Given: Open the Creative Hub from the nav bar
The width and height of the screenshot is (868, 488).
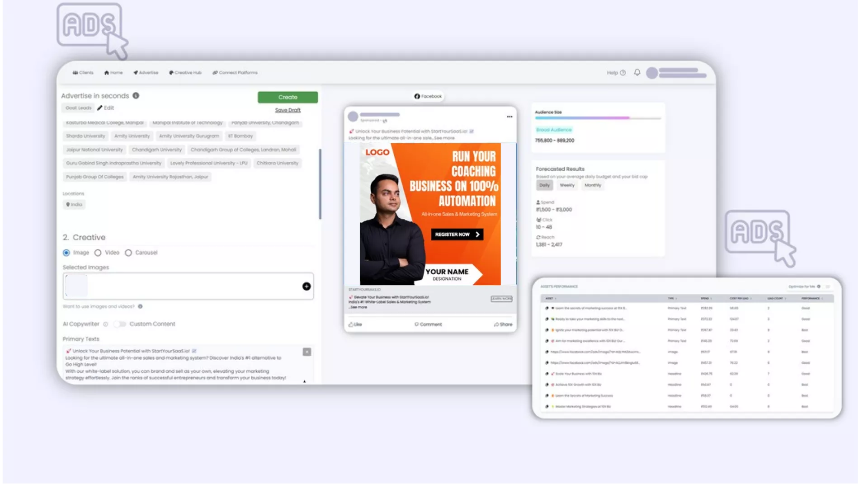Looking at the screenshot, I should coord(185,73).
